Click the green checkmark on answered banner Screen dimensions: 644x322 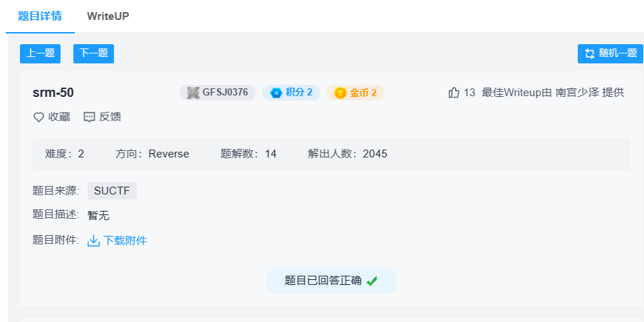372,281
